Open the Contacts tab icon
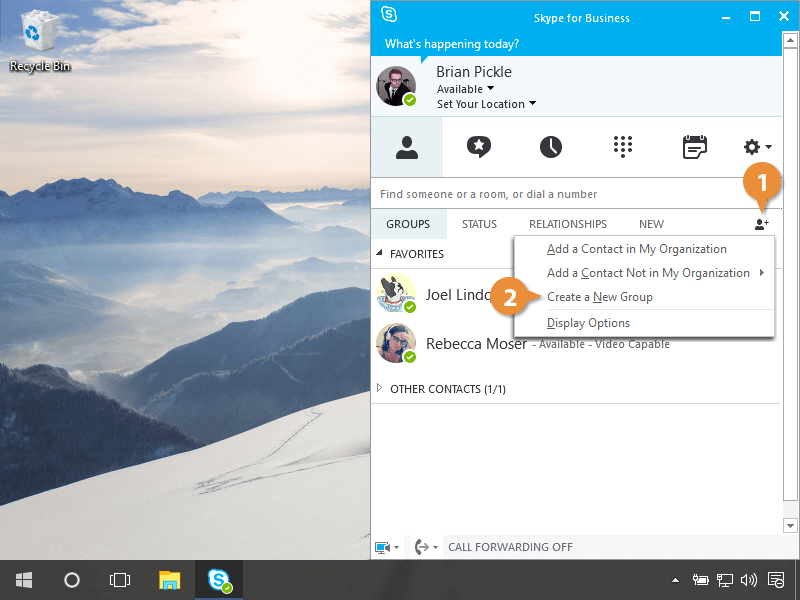Viewport: 800px width, 600px height. (x=406, y=147)
